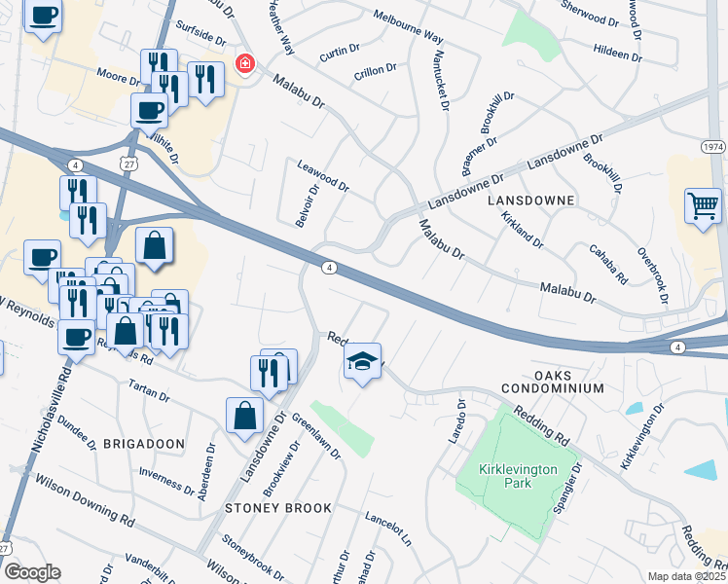Image resolution: width=728 pixels, height=584 pixels.
Task: Select the coffee cup marker at top-left corner
Action: pos(43,16)
